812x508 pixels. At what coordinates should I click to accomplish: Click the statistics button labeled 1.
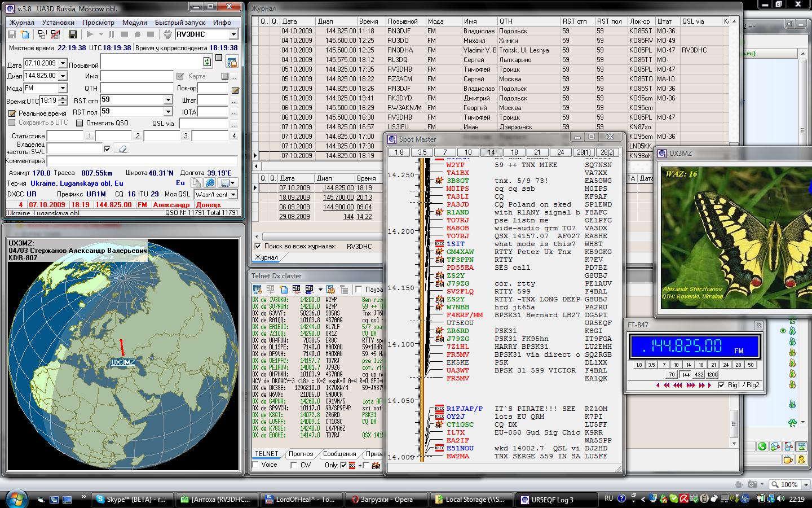click(90, 136)
